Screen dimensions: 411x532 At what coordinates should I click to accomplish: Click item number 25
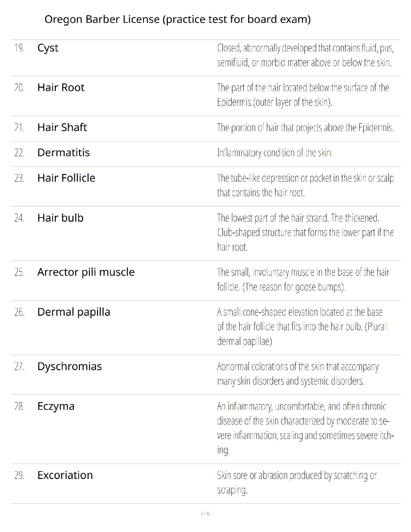(x=19, y=272)
